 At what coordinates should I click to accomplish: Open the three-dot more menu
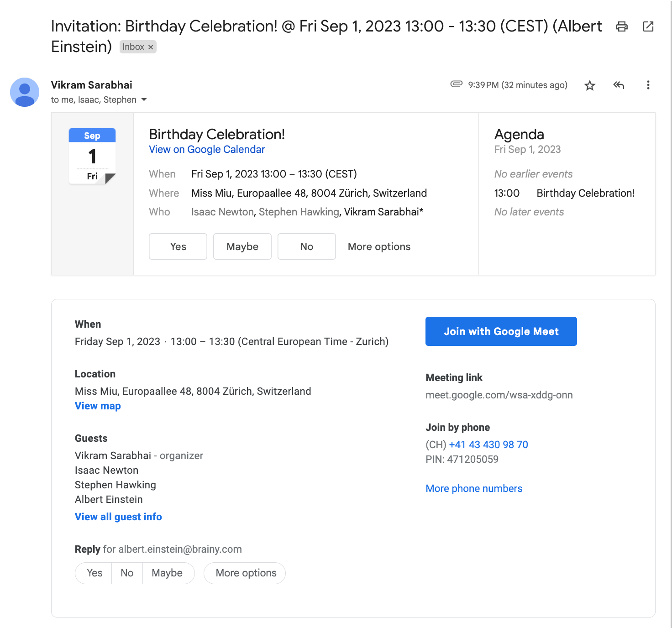point(648,85)
